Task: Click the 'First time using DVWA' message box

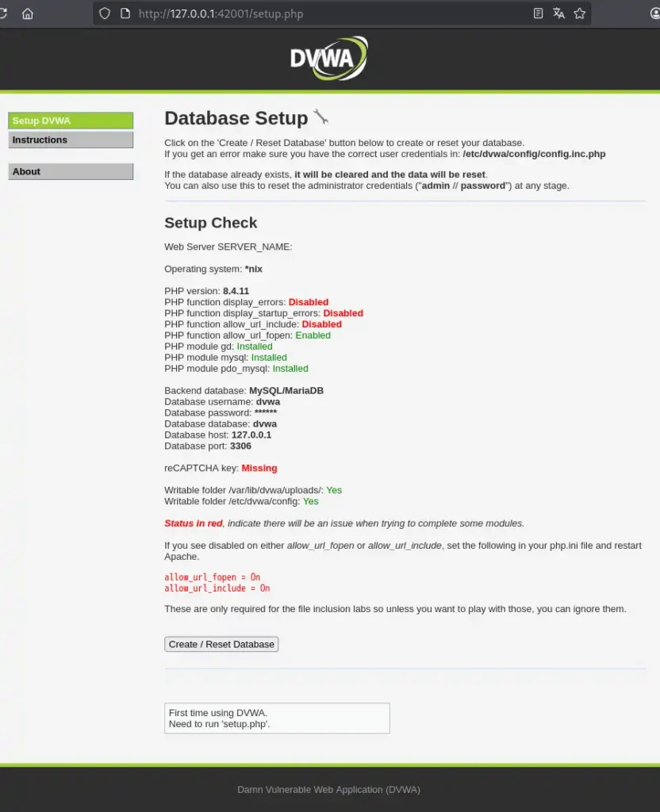Action: pyautogui.click(x=277, y=718)
